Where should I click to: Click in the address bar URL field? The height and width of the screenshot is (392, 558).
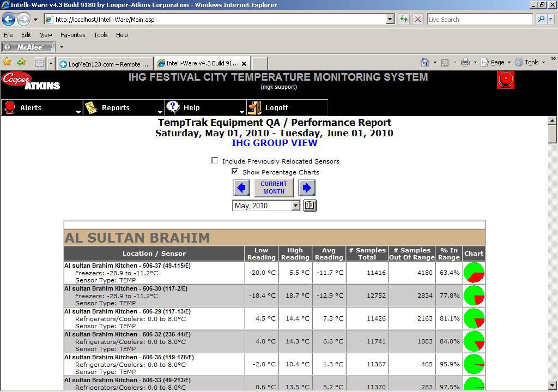pos(215,19)
